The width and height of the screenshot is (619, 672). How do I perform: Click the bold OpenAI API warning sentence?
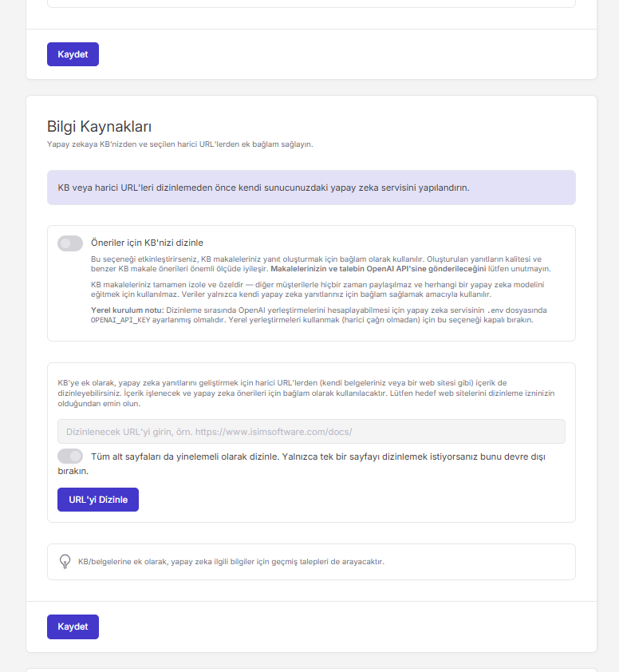pyautogui.click(x=378, y=269)
